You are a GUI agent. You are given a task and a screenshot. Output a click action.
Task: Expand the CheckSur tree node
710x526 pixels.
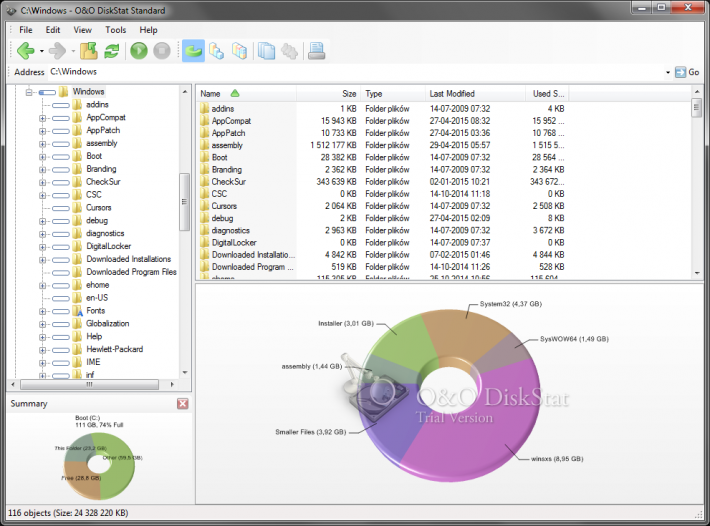pyautogui.click(x=43, y=182)
